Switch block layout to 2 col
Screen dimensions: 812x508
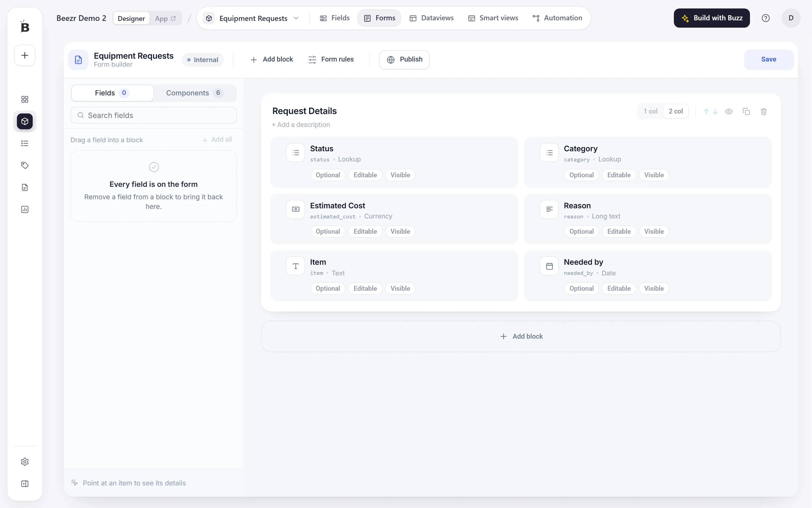click(x=676, y=111)
